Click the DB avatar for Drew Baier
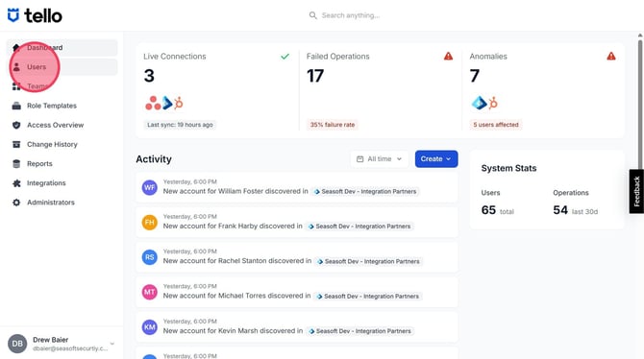Image resolution: width=644 pixels, height=359 pixels. pos(17,344)
